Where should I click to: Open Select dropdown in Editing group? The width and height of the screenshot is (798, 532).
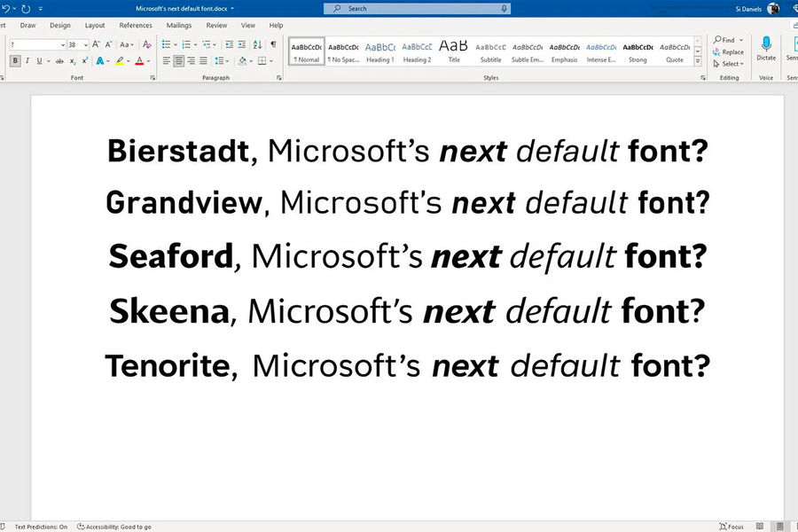(x=728, y=64)
